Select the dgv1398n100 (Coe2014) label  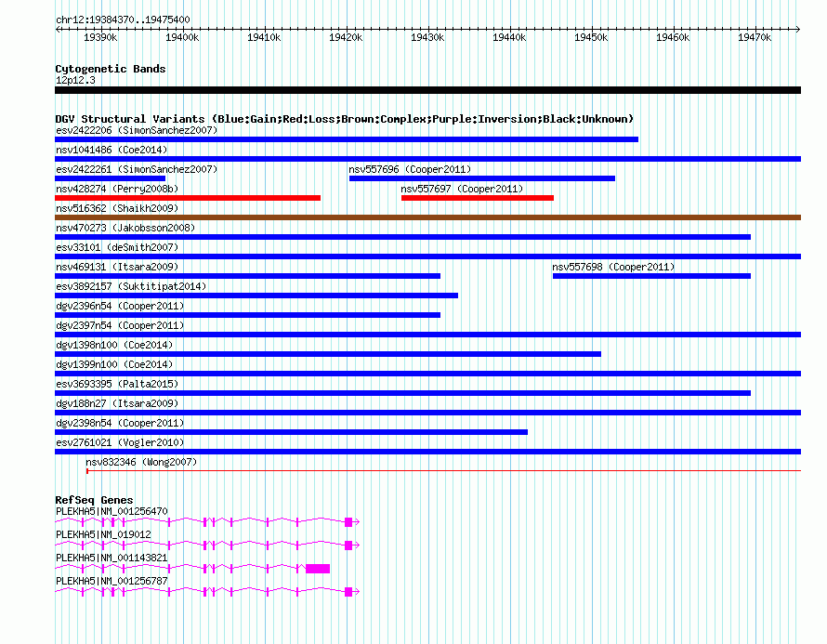[x=114, y=345]
